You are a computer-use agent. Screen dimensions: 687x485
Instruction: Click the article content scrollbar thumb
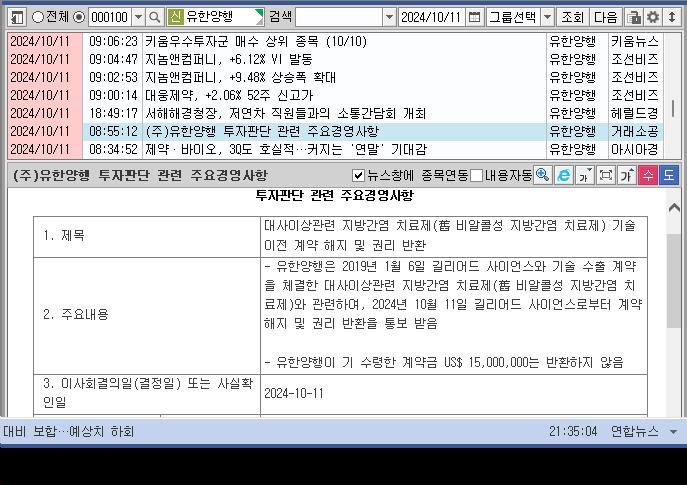(674, 280)
